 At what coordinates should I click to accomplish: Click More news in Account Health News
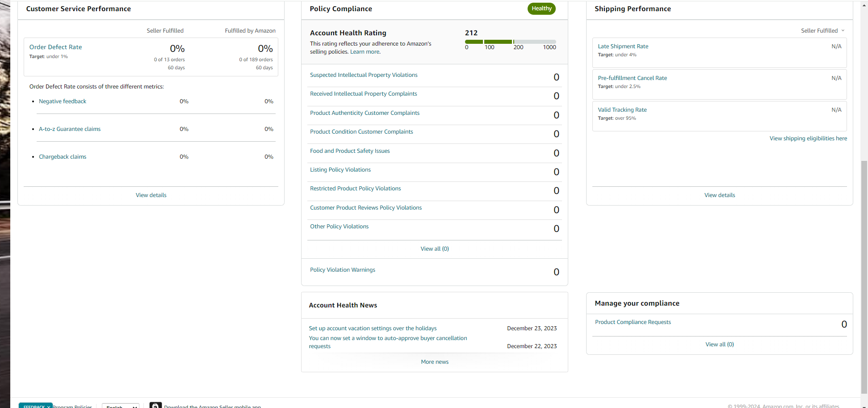pyautogui.click(x=435, y=362)
